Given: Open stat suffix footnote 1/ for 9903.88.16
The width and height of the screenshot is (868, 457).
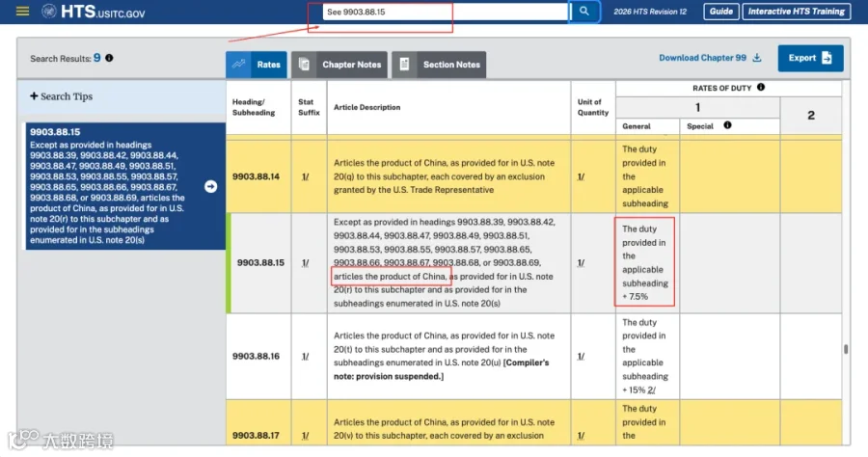Looking at the screenshot, I should (305, 357).
